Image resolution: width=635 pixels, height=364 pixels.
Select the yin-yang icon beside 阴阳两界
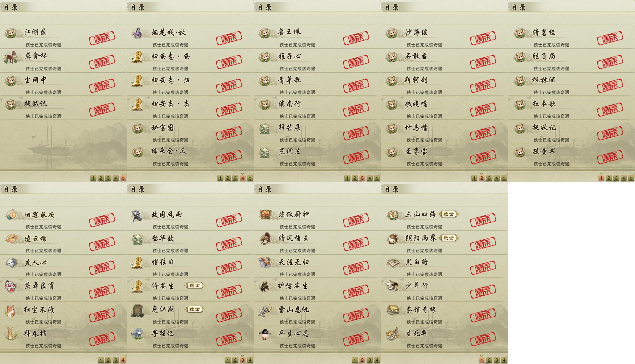393,239
